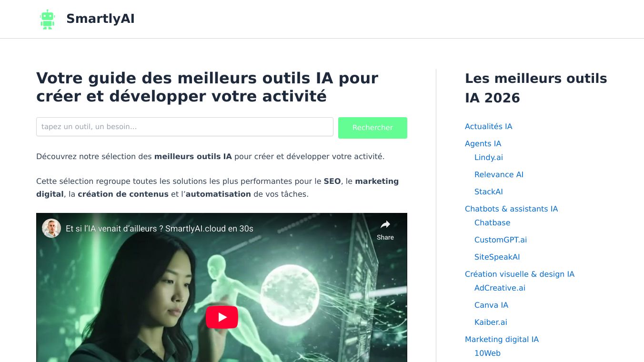Open the Chatbase link
The width and height of the screenshot is (644, 362).
click(492, 222)
